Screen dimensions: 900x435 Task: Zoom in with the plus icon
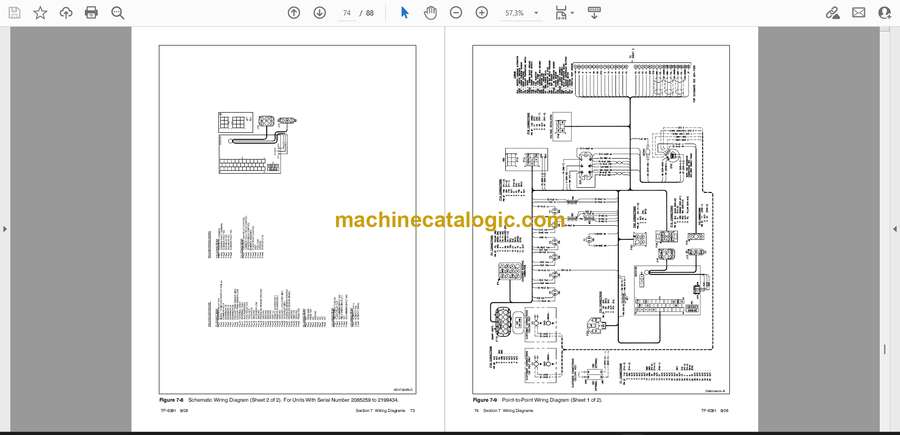pos(482,13)
